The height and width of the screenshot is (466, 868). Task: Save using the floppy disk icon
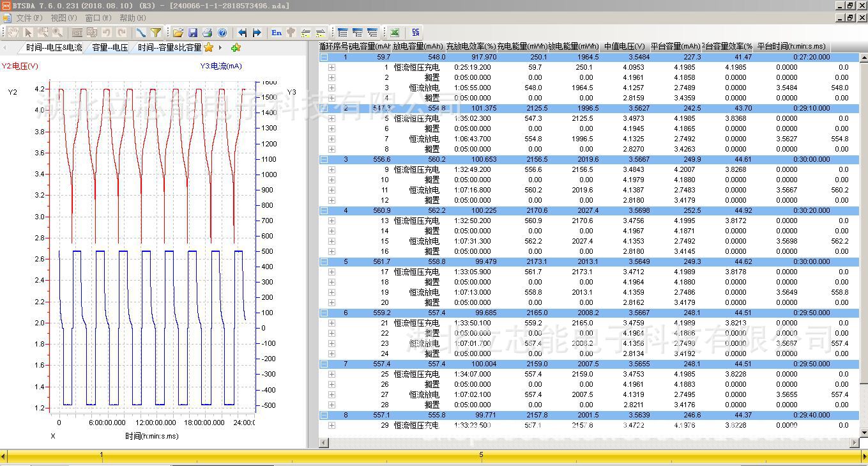click(192, 32)
